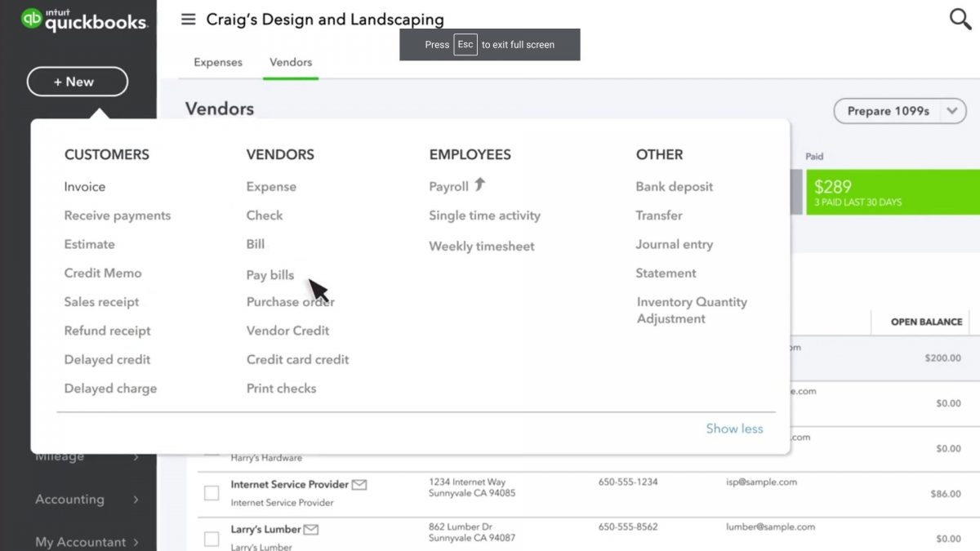Open Accounting in the left sidebar

(70, 499)
